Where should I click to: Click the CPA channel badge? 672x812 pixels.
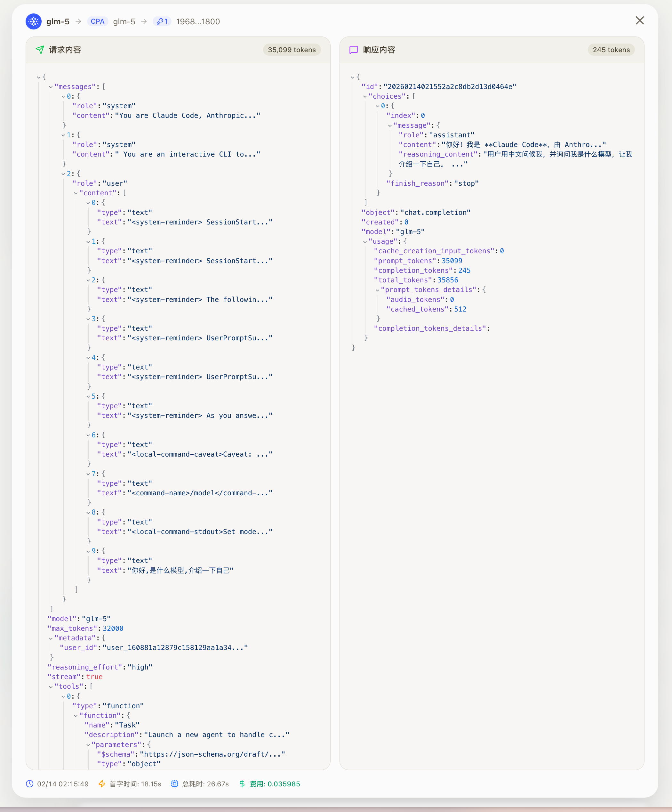click(97, 21)
